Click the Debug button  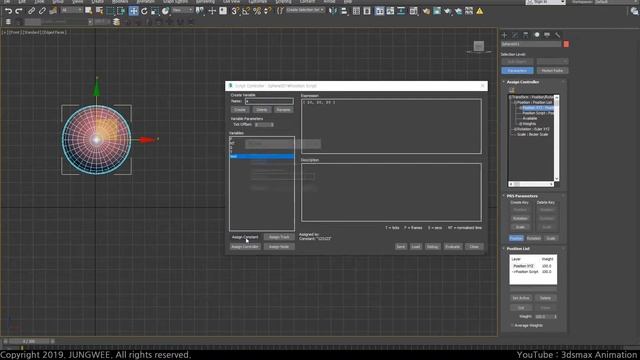[x=433, y=247]
